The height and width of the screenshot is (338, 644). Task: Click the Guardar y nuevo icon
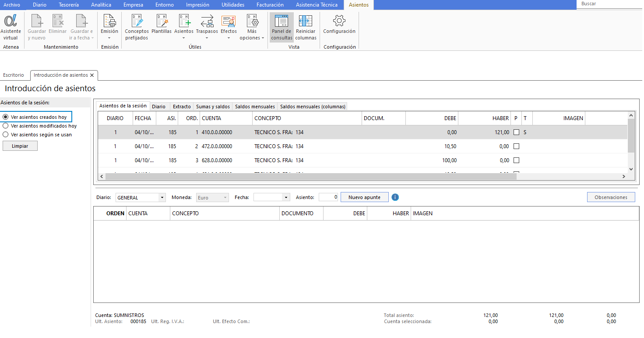pos(37,27)
